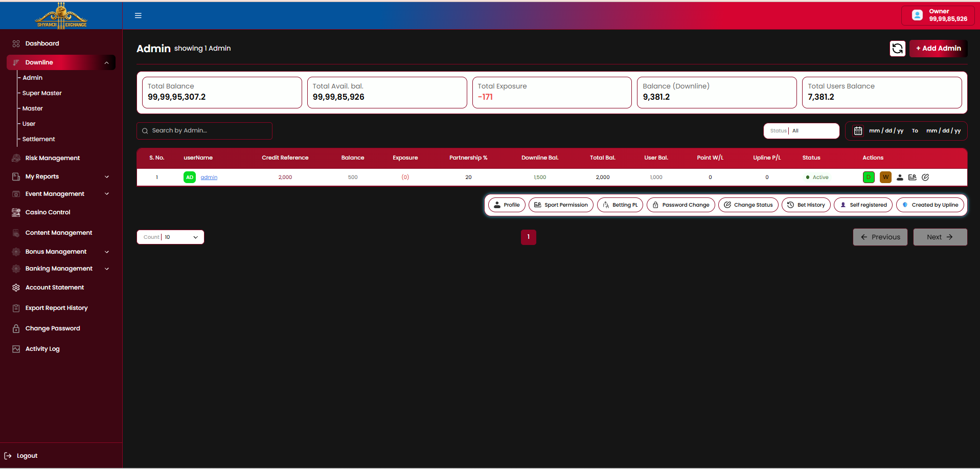
Task: Click the Casino Control sidebar icon
Action: [x=16, y=212]
